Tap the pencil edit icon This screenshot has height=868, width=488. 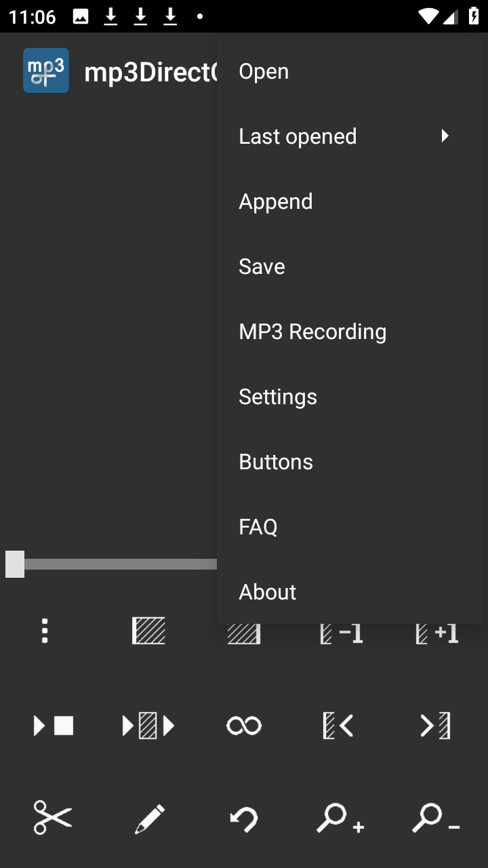(x=149, y=818)
